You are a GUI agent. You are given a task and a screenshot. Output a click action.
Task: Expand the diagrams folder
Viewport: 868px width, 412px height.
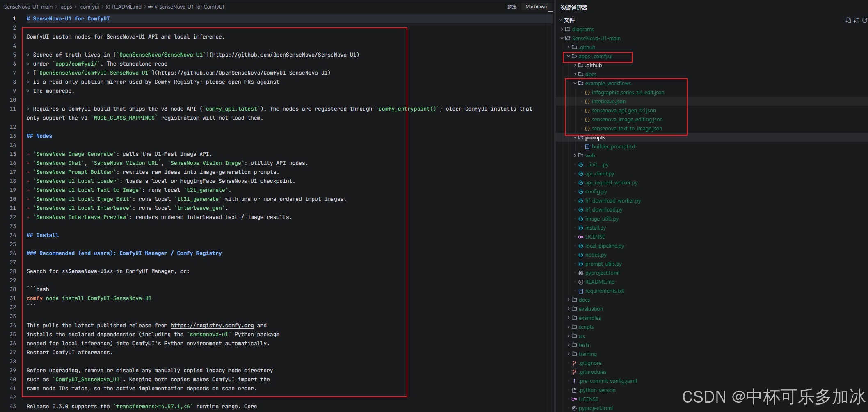[x=562, y=29]
